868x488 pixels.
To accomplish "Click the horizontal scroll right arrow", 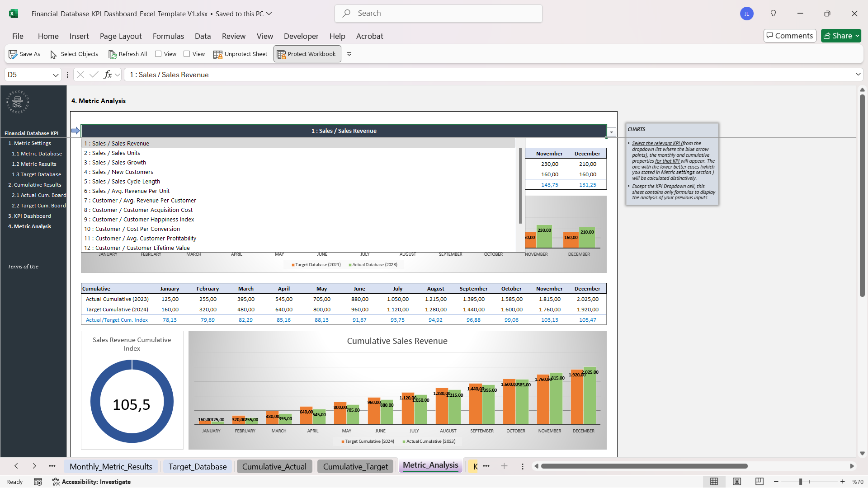I will 852,466.
